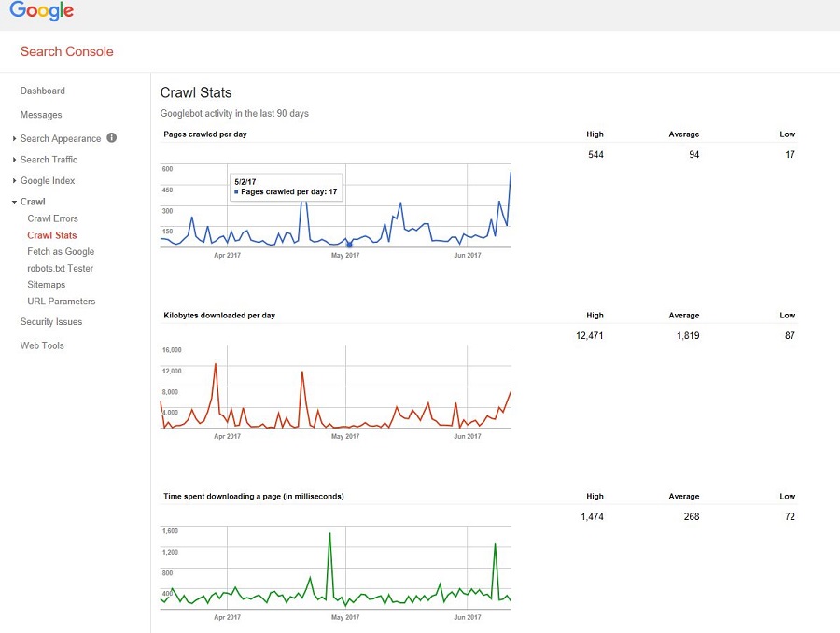This screenshot has width=840, height=633.
Task: Select Crawl Stats in sidebar
Action: click(x=52, y=235)
